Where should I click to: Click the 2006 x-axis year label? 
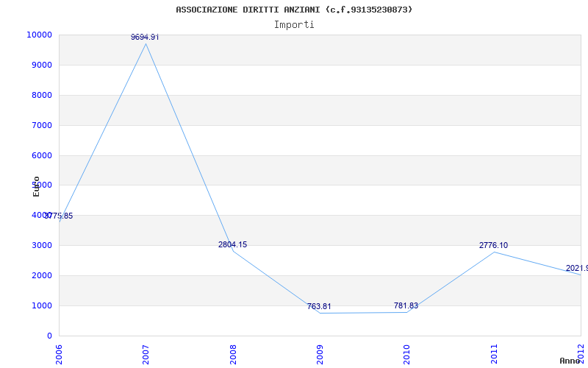point(59,354)
